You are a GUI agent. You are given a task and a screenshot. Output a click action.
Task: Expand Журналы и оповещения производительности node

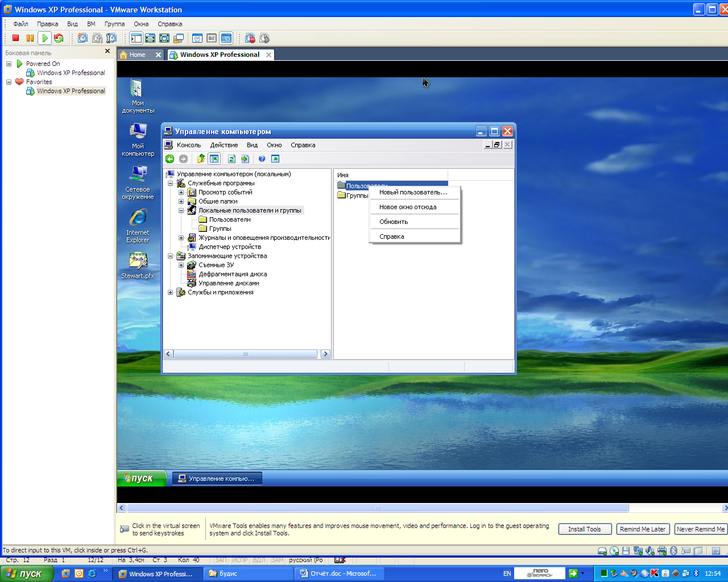click(181, 238)
